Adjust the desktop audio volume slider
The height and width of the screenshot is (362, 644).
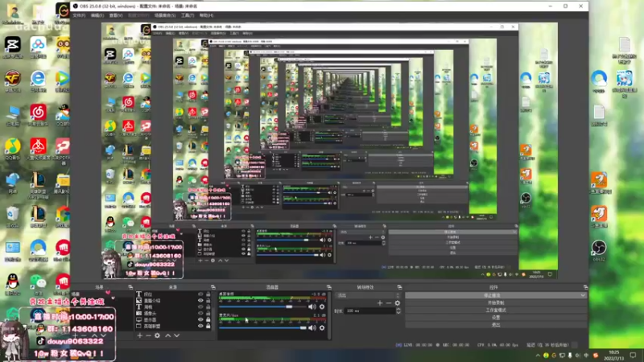263,306
